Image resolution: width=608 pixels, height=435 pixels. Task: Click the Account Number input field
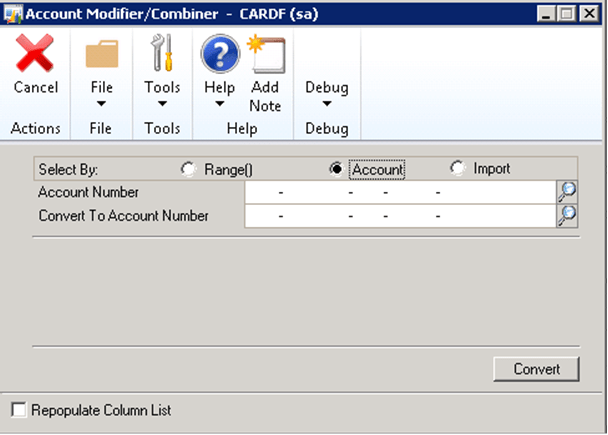400,192
